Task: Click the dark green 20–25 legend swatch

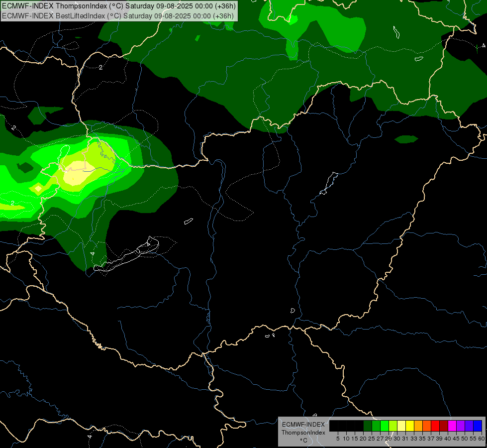Action: (x=368, y=426)
